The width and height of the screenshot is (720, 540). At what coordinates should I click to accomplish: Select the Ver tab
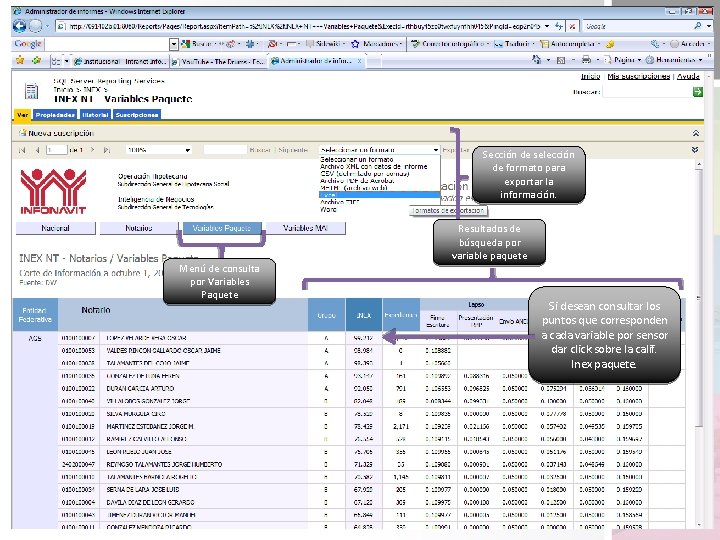[22, 115]
